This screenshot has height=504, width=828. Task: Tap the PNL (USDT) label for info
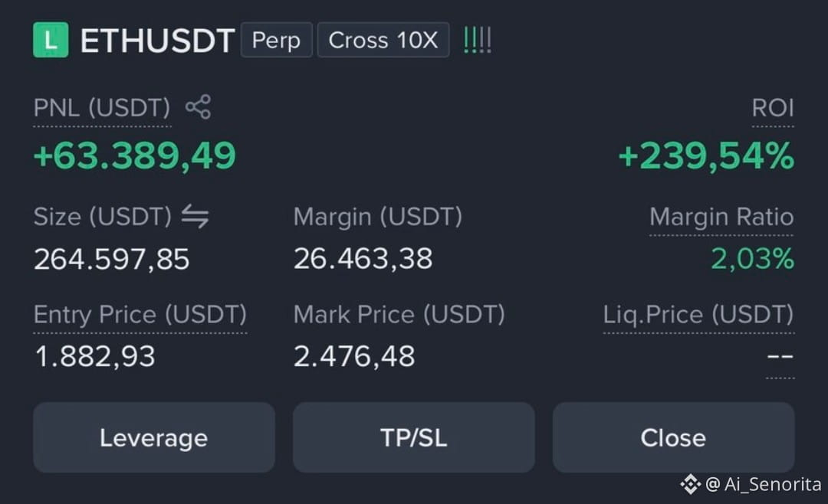coord(102,108)
